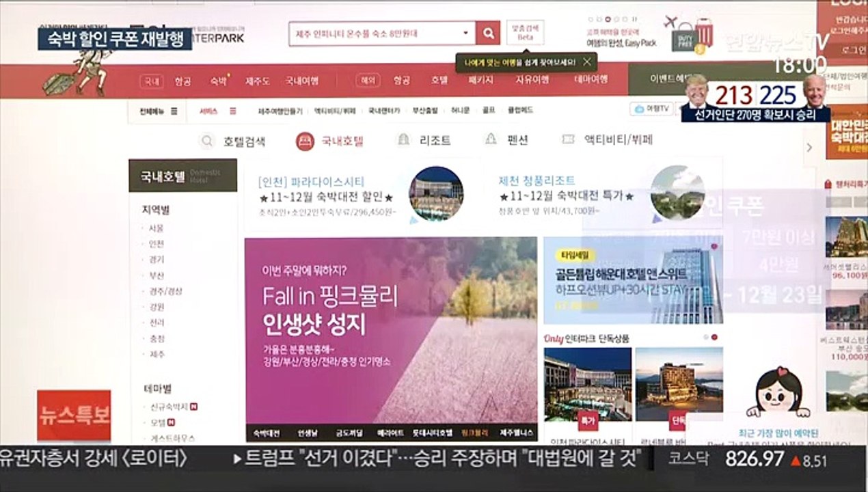The width and height of the screenshot is (868, 492).
Task: Click the 국내렌터카 link
Action: coord(384,111)
